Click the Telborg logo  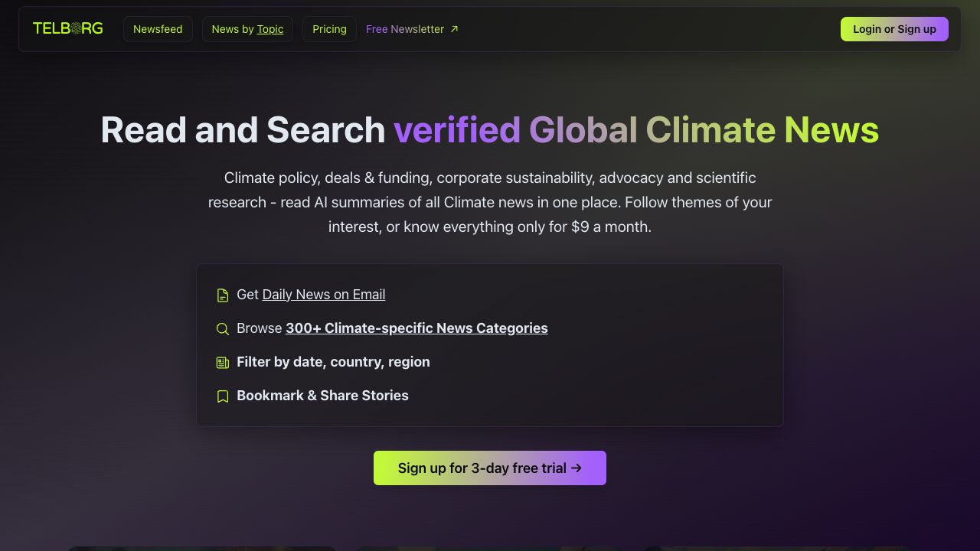[67, 29]
